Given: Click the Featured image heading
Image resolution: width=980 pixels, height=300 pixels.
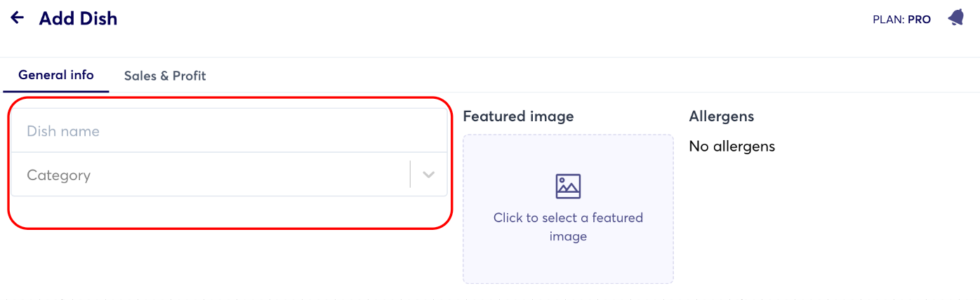Looking at the screenshot, I should coord(518,116).
